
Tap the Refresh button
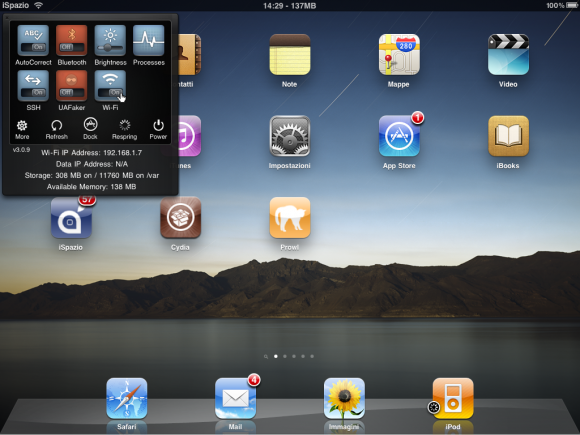57,129
